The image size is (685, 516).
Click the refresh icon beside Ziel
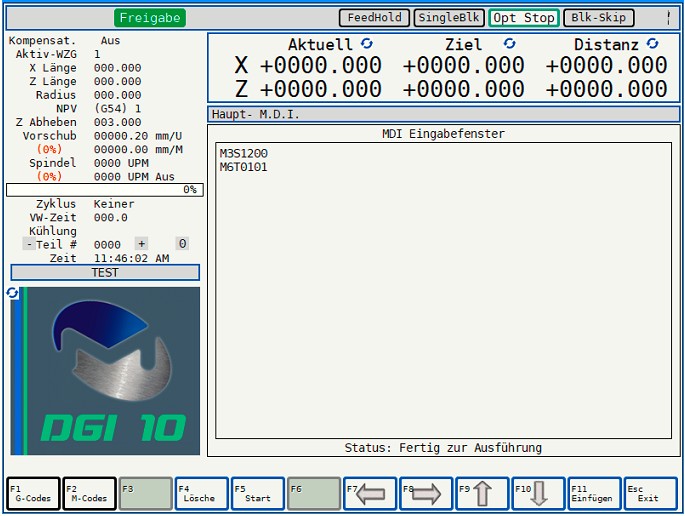coord(509,44)
